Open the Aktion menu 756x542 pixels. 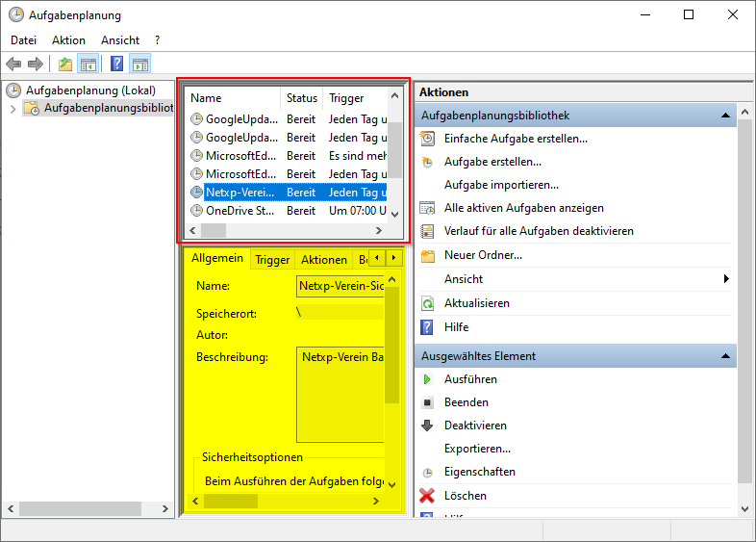pyautogui.click(x=68, y=40)
